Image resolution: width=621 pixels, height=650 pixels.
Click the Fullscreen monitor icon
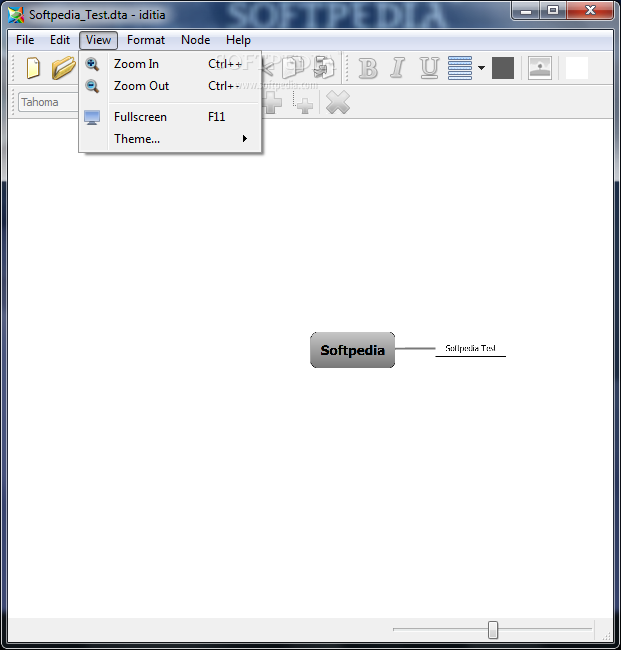pyautogui.click(x=92, y=118)
